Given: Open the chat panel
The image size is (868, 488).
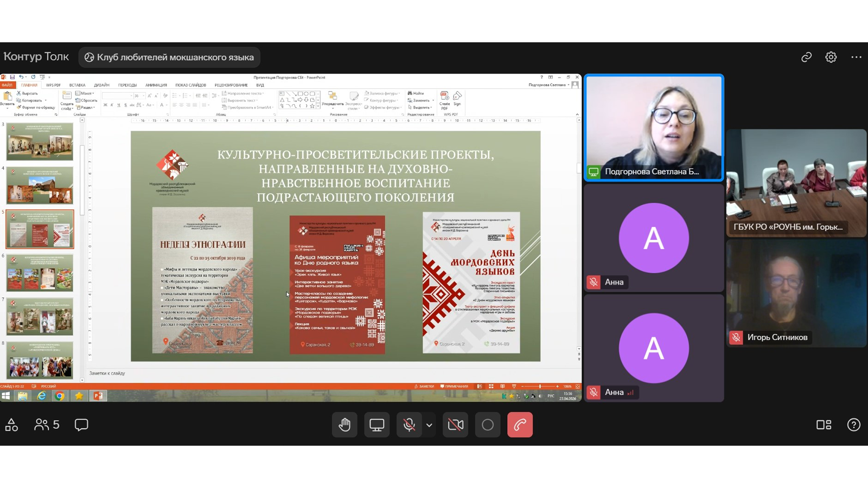Looking at the screenshot, I should click(81, 425).
